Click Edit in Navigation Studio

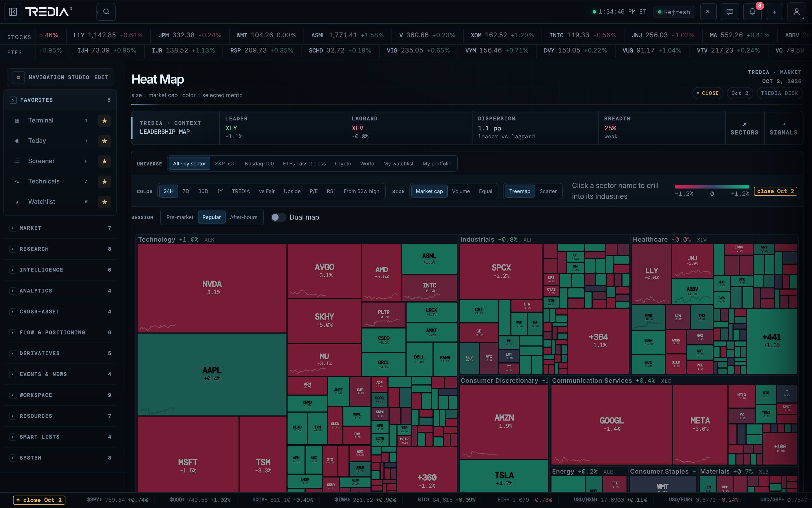[101, 77]
